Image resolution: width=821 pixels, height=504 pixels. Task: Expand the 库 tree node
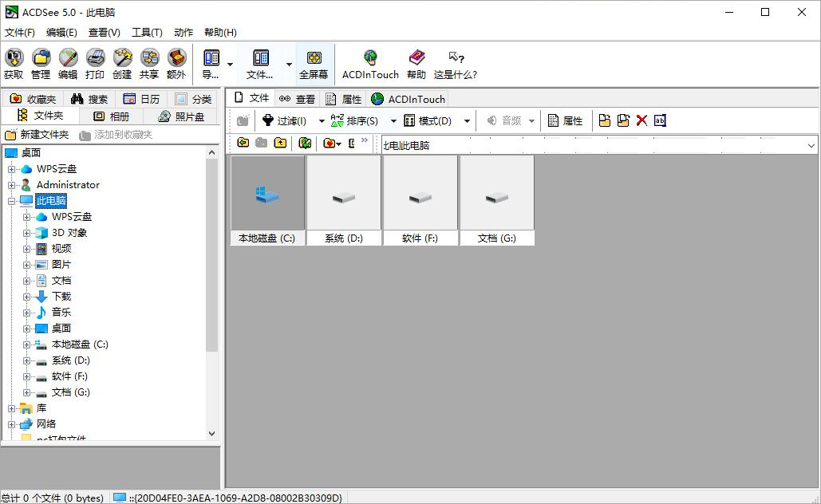point(11,409)
